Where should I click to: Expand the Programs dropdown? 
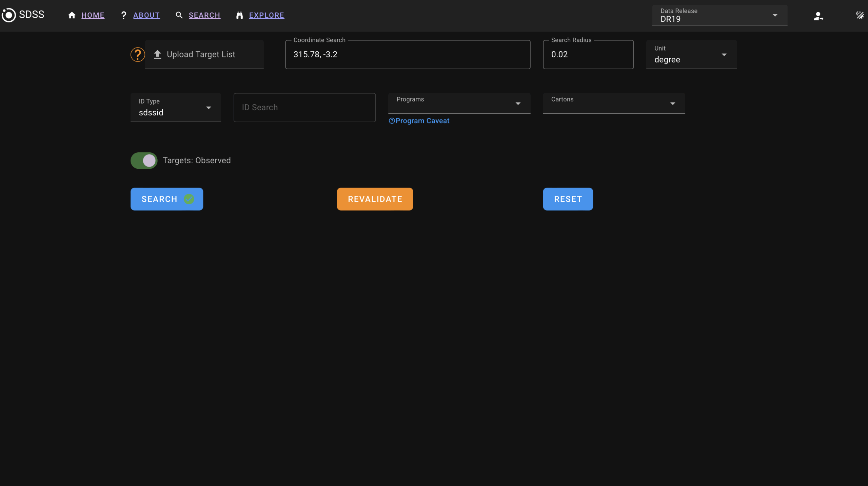[459, 103]
